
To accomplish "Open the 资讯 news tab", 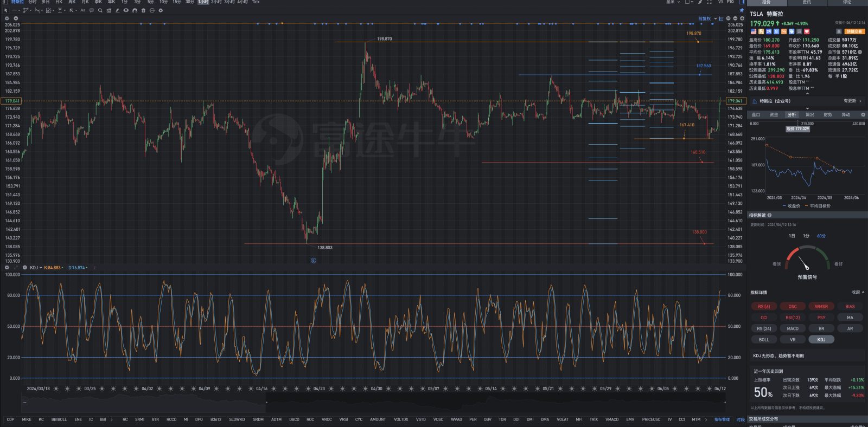I will [807, 2].
